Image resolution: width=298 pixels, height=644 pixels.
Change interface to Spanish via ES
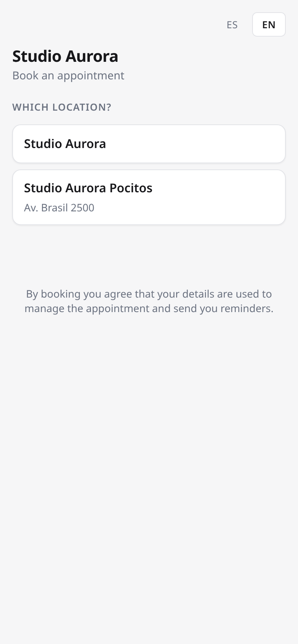pos(232,25)
